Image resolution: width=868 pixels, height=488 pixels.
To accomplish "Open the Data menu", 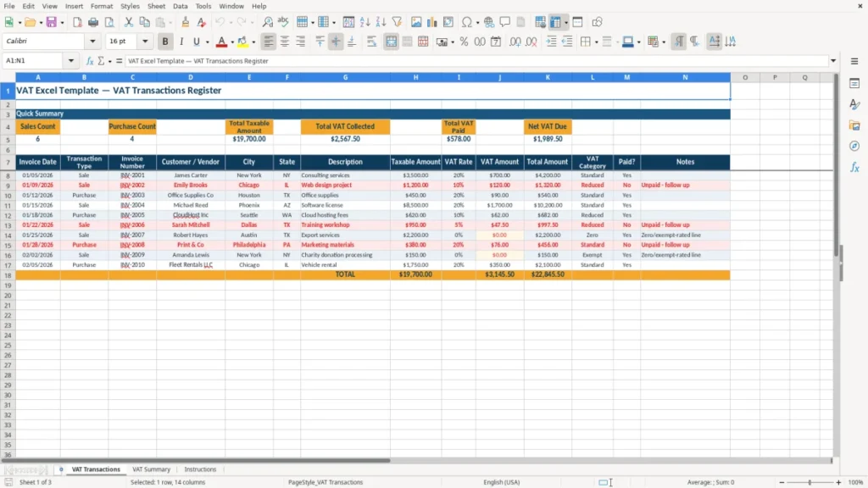I will [x=180, y=6].
